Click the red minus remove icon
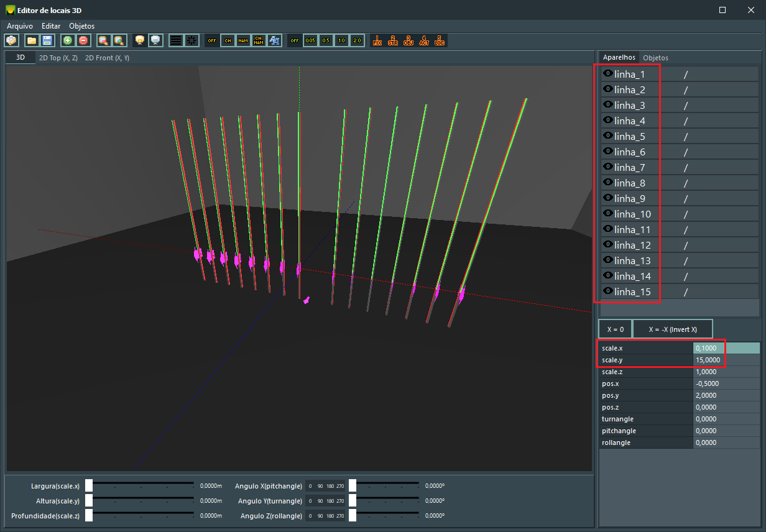 pyautogui.click(x=83, y=40)
